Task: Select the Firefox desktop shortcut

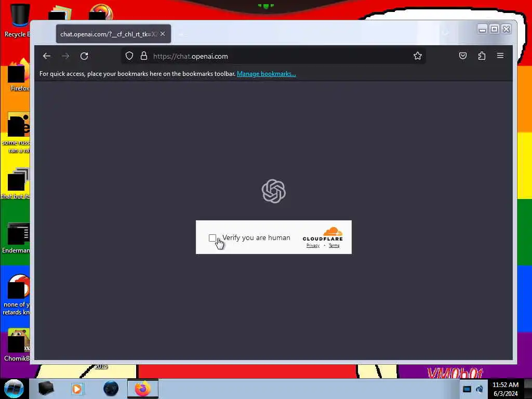Action: [19, 75]
